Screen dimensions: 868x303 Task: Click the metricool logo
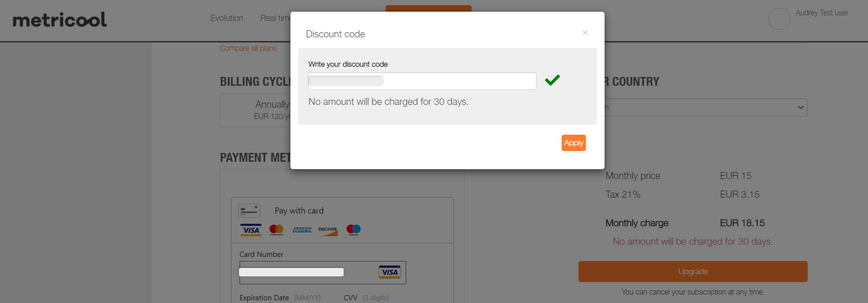click(60, 20)
